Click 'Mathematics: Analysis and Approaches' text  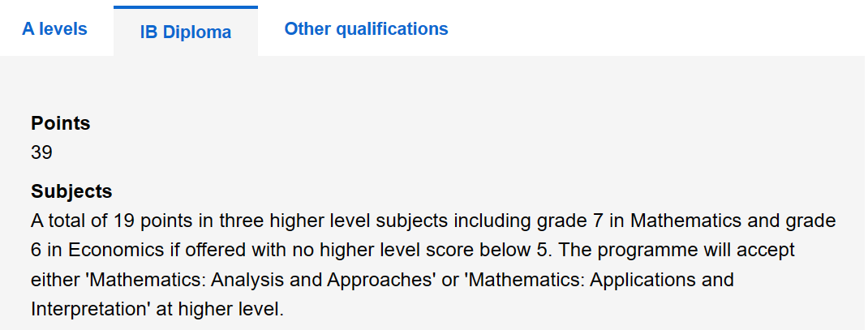[260, 280]
